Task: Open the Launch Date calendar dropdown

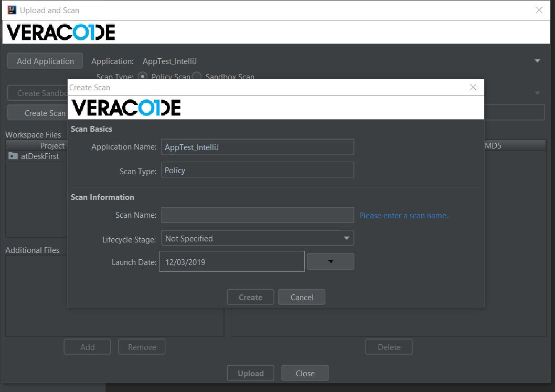Action: (x=330, y=262)
